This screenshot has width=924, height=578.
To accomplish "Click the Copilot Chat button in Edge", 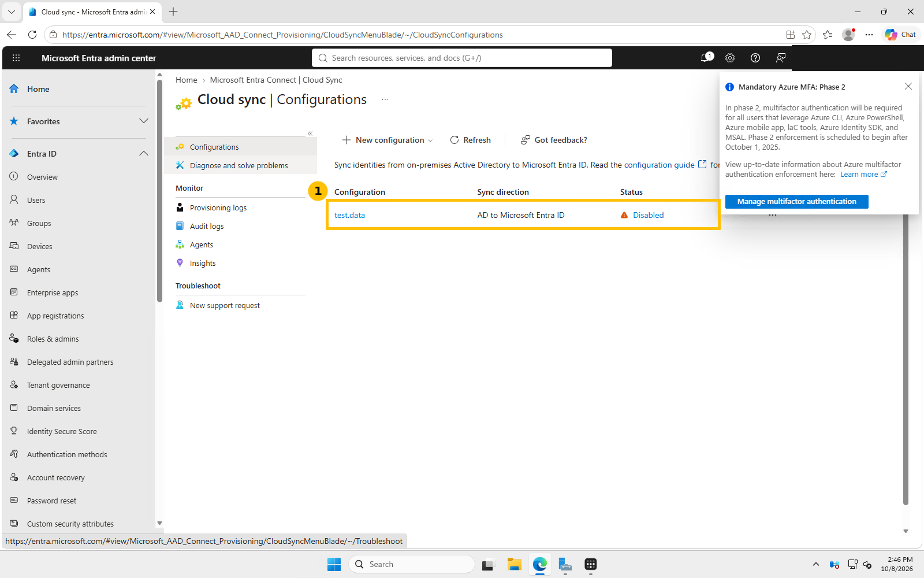I will tap(900, 35).
